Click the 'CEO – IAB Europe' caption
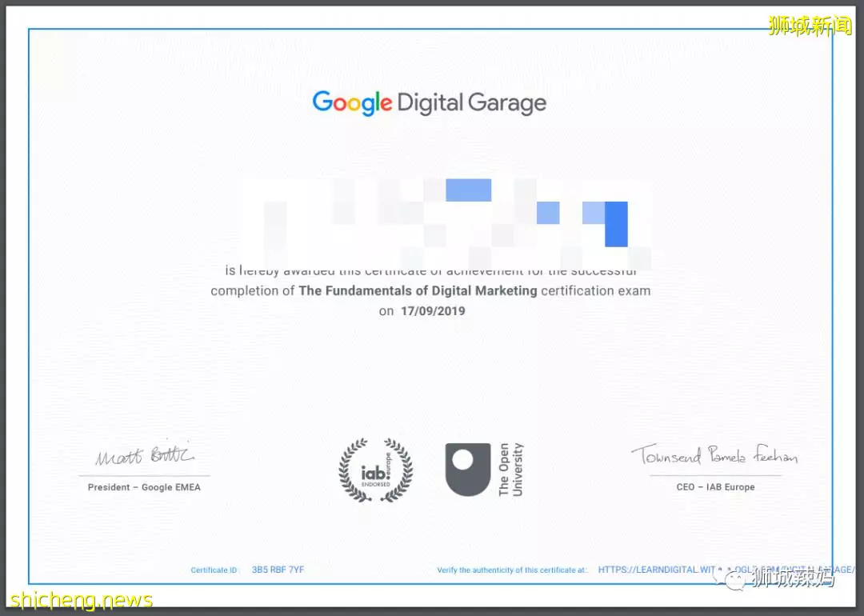Viewport: 864px width, 616px height. [x=715, y=487]
